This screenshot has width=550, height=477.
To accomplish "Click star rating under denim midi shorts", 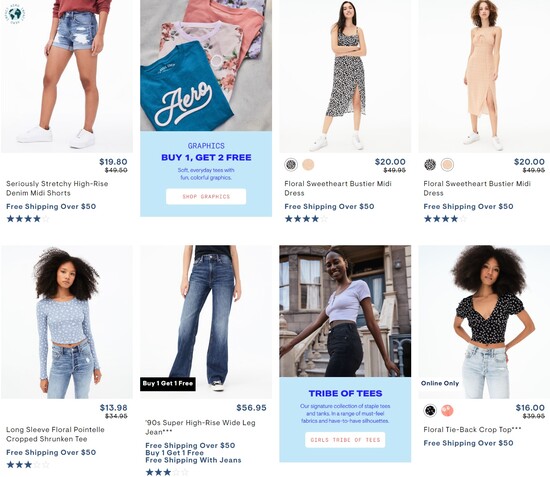I will pyautogui.click(x=28, y=219).
